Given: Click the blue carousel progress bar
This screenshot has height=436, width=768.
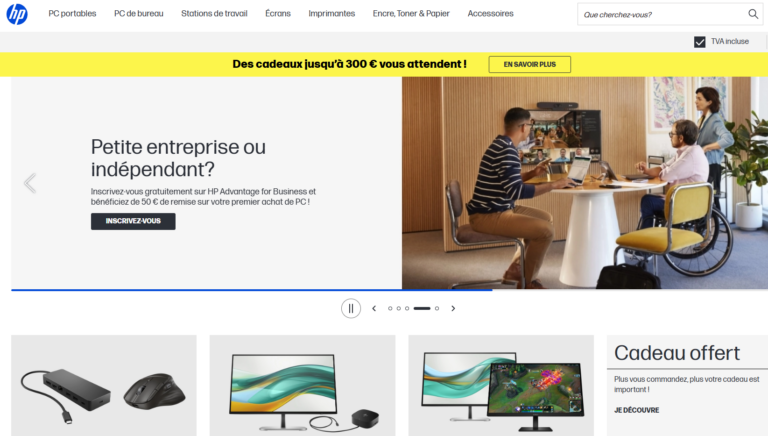Looking at the screenshot, I should click(252, 290).
